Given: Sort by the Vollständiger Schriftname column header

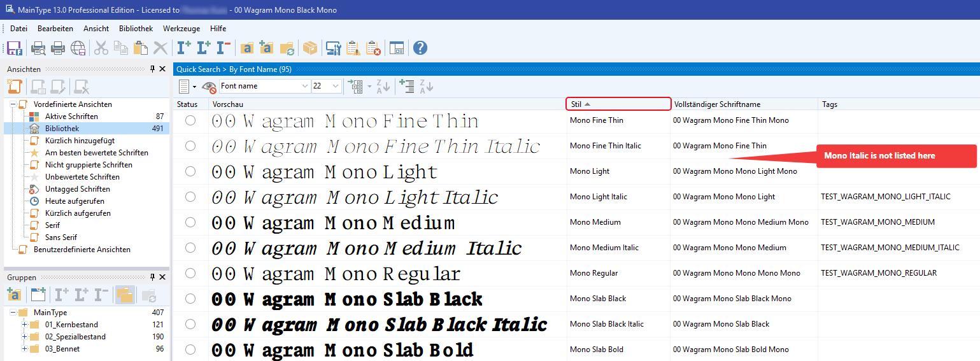Looking at the screenshot, I should pos(744,104).
